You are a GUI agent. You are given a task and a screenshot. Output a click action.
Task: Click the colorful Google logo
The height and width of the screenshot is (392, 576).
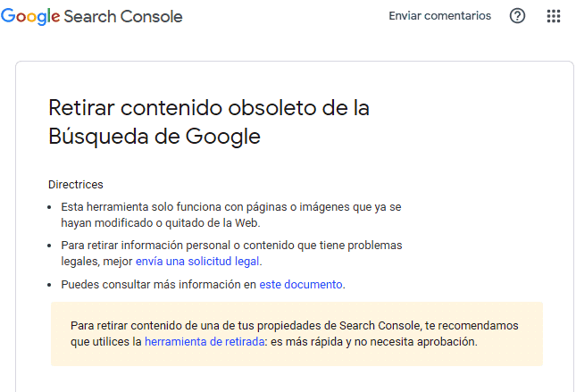tap(30, 17)
